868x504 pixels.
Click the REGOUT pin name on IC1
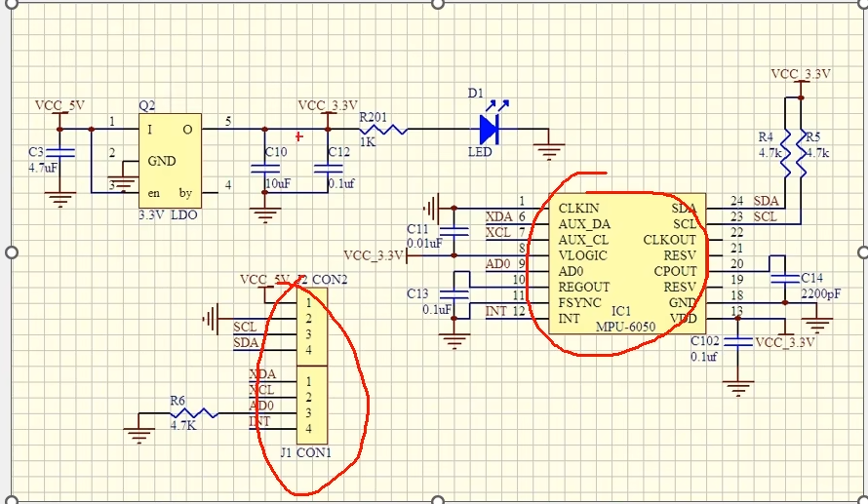click(x=584, y=288)
